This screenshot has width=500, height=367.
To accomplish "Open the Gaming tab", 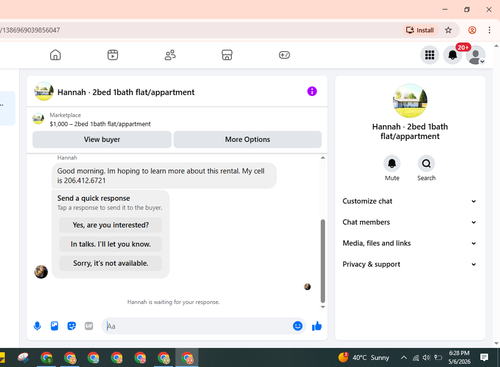I will 284,55.
